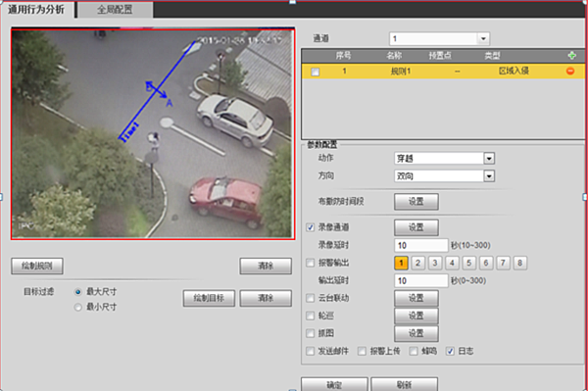This screenshot has height=391, width=588.
Task: Open the 动作 dropdown showing 穿越
Action: (x=444, y=158)
